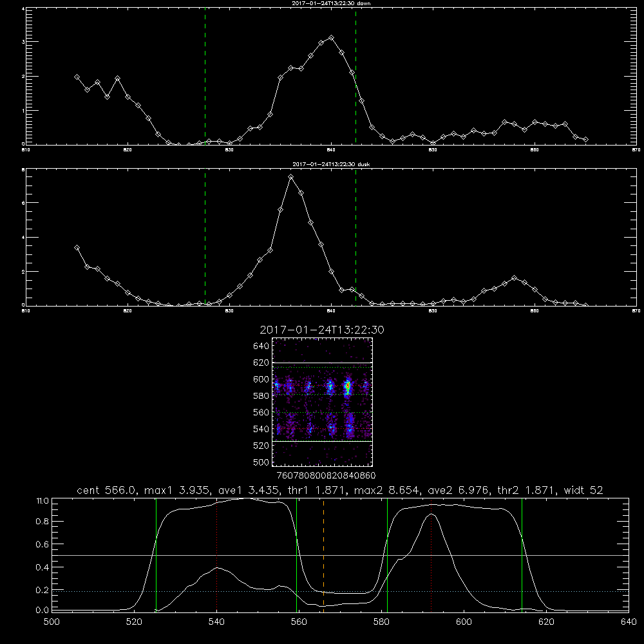Viewport: 644px width, 644px height.
Task: Click x-axis label 560 of bottom plot
Action: pyautogui.click(x=299, y=622)
